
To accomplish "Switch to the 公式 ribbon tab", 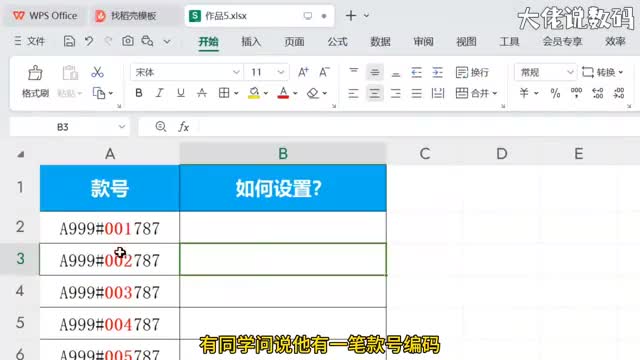I will (337, 41).
